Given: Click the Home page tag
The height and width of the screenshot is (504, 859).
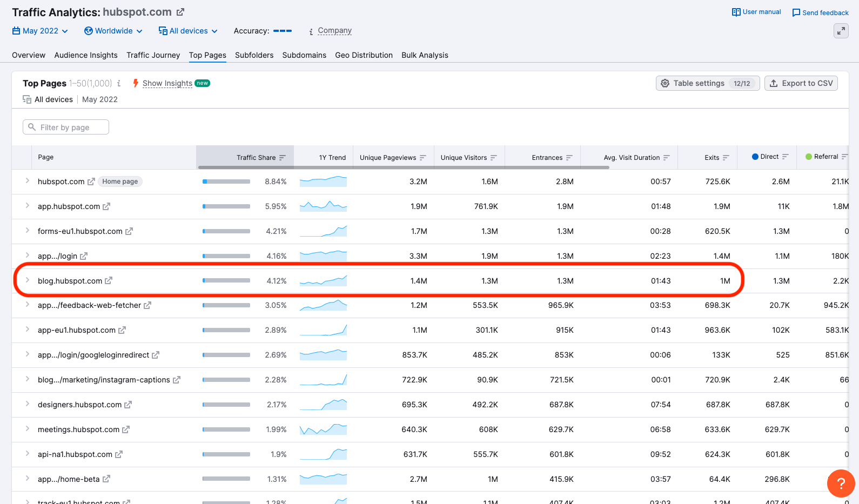Looking at the screenshot, I should (x=120, y=182).
